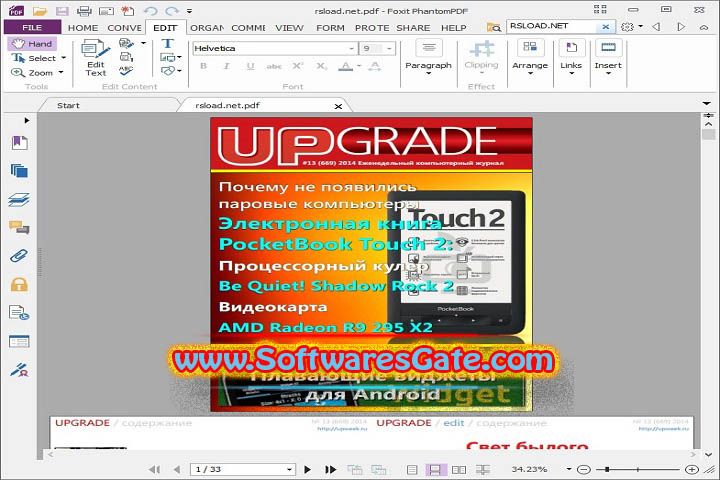Screen dimensions: 720x480
Task: Open the Helvetica font name dropdown
Action: (x=351, y=48)
